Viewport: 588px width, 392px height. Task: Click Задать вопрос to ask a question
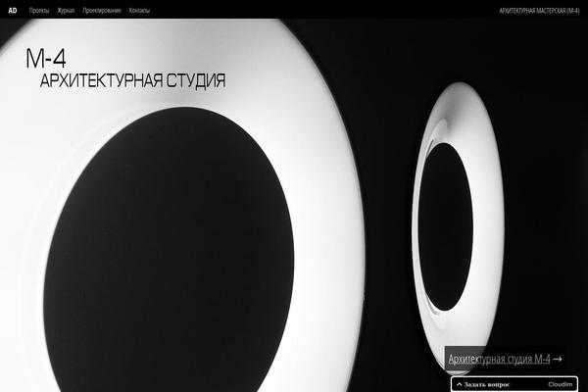(x=487, y=384)
